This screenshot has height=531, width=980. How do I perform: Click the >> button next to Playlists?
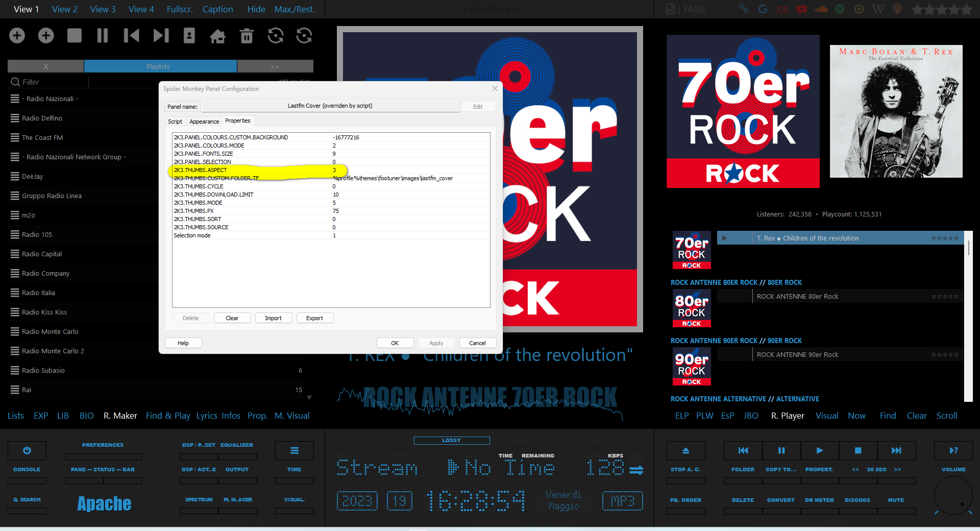pyautogui.click(x=275, y=66)
